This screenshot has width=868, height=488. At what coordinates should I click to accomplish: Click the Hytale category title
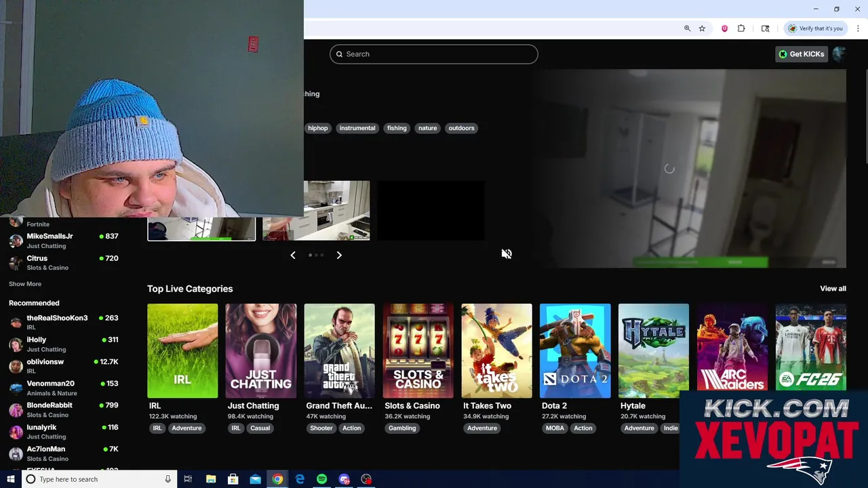(x=633, y=406)
